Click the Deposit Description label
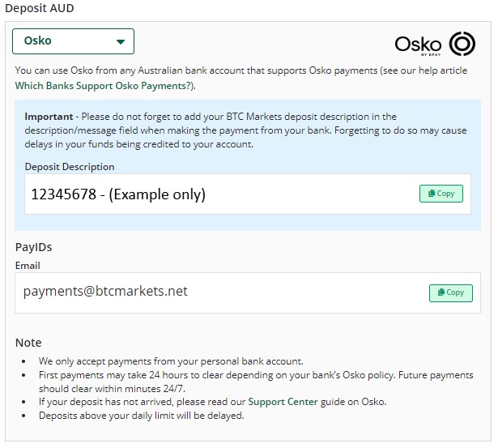 [x=70, y=167]
